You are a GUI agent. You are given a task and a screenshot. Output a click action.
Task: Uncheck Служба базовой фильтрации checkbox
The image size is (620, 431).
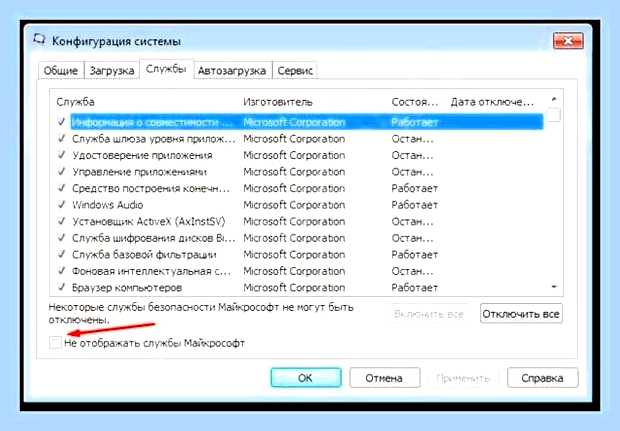point(62,255)
